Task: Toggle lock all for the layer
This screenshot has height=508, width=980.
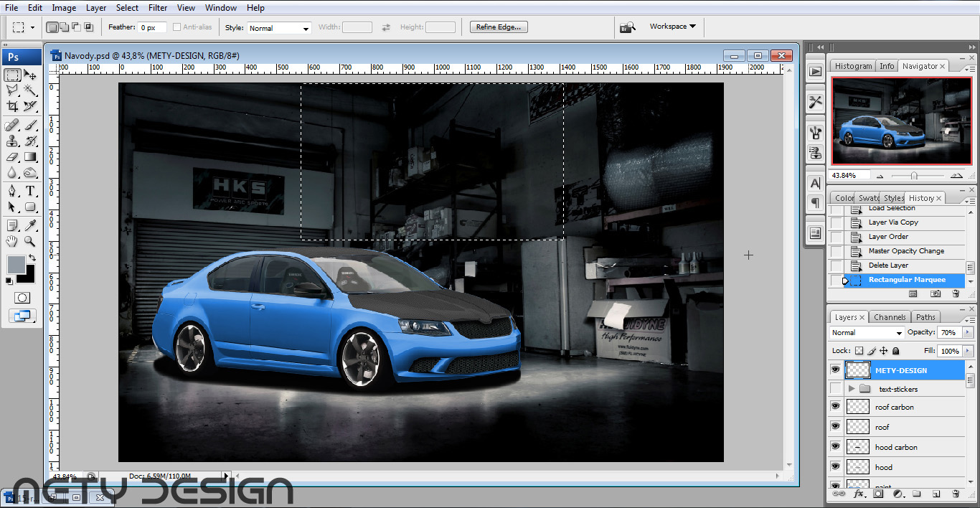Action: click(896, 351)
